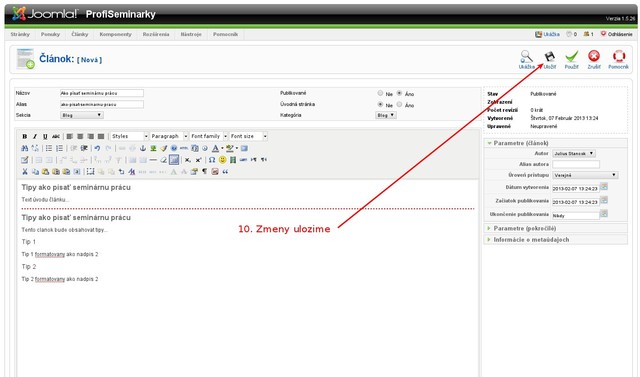The width and height of the screenshot is (640, 377).
Task: Click the Zrušiť red cancel icon
Action: (x=594, y=56)
